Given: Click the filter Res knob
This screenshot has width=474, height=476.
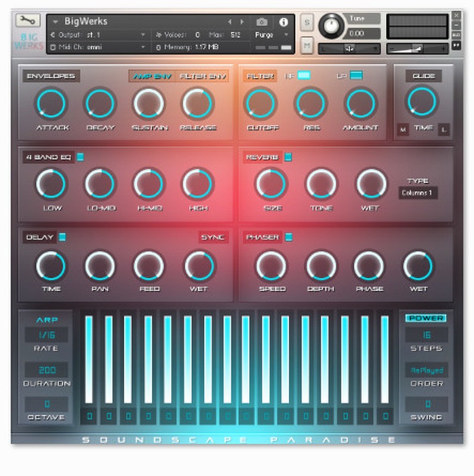Looking at the screenshot, I should pyautogui.click(x=310, y=104).
